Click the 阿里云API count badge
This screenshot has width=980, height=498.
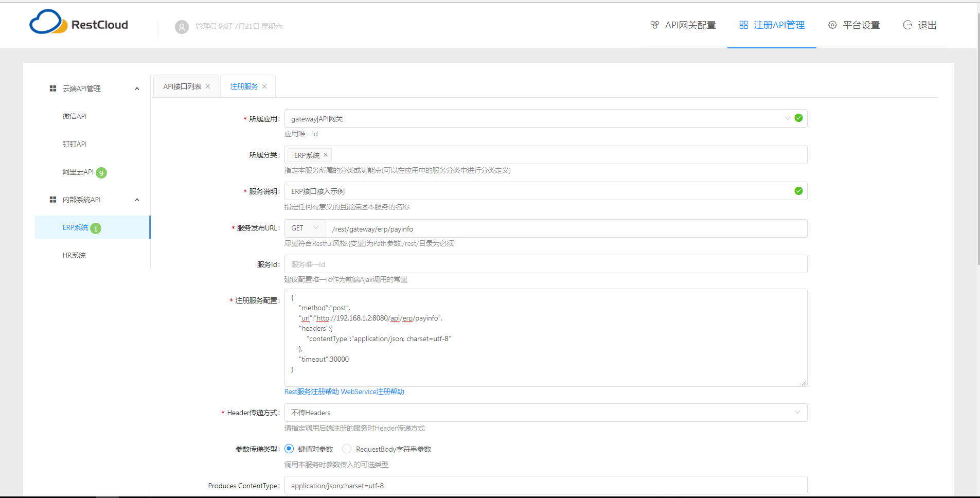pyautogui.click(x=101, y=172)
